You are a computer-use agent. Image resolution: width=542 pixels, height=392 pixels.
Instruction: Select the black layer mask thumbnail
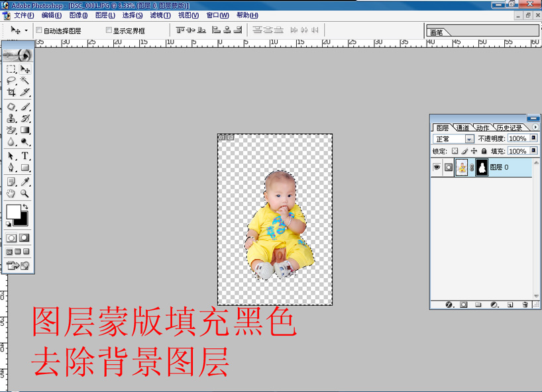[x=481, y=168]
